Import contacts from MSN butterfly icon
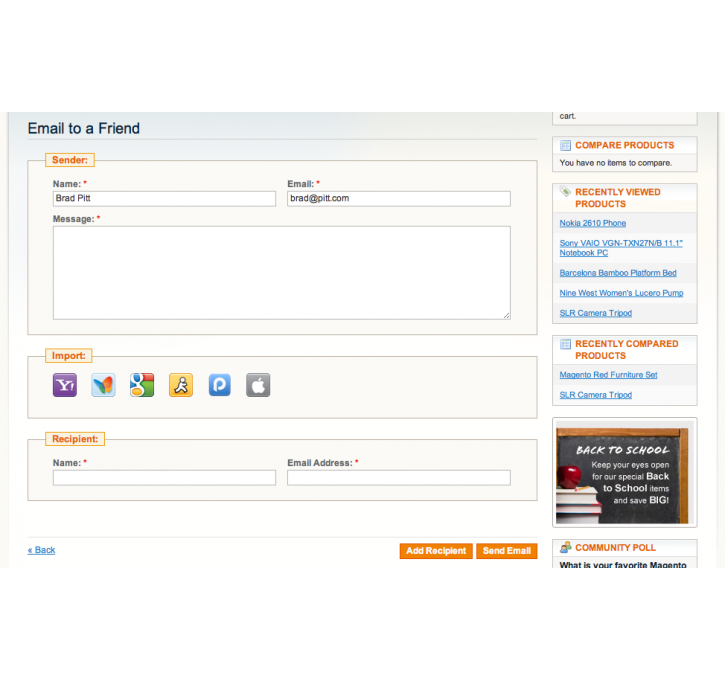Viewport: 725px width, 680px height. [103, 385]
